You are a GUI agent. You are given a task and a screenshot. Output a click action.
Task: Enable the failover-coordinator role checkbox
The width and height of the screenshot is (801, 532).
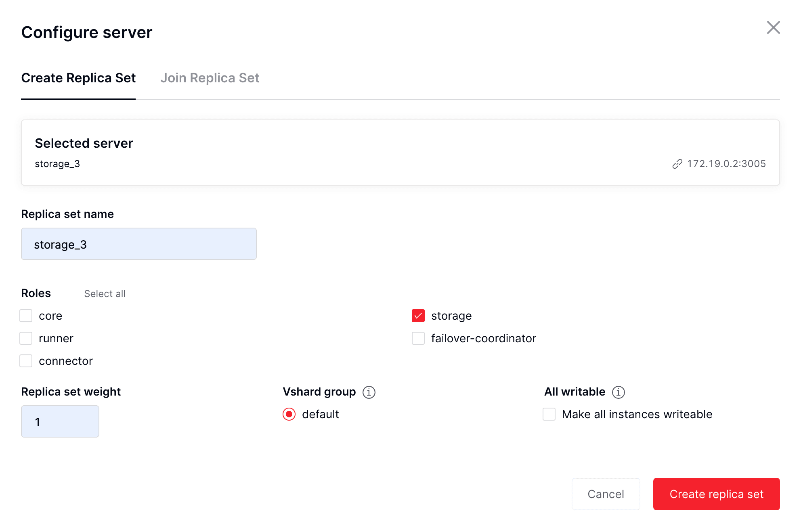pyautogui.click(x=418, y=338)
